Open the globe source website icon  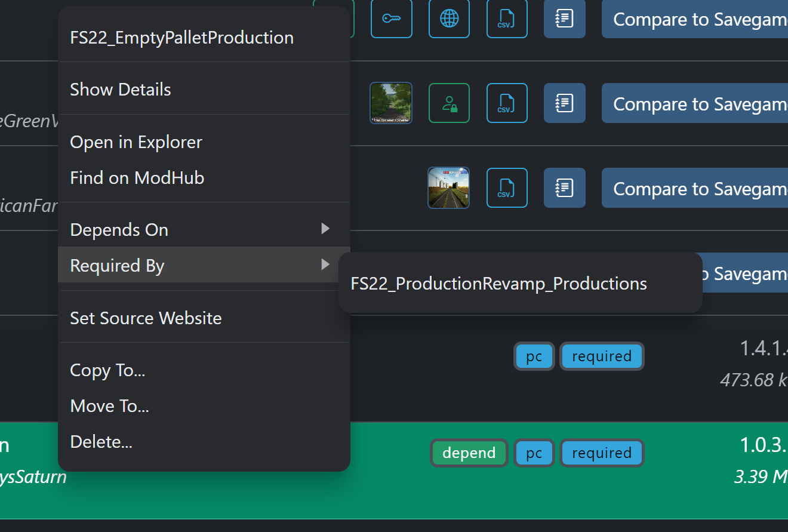449,19
